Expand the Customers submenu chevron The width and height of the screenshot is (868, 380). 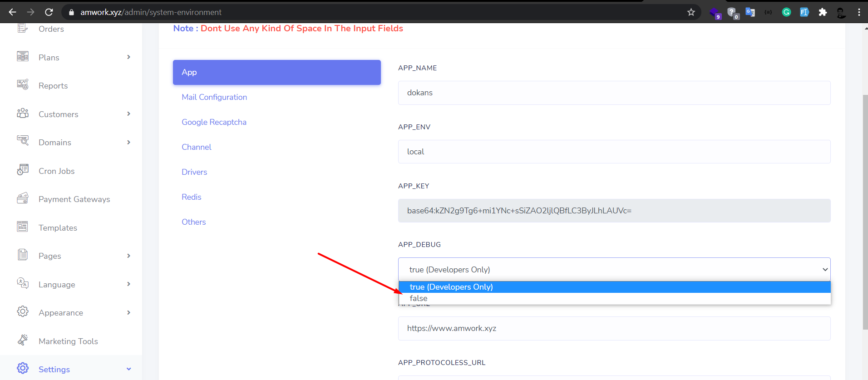tap(129, 114)
